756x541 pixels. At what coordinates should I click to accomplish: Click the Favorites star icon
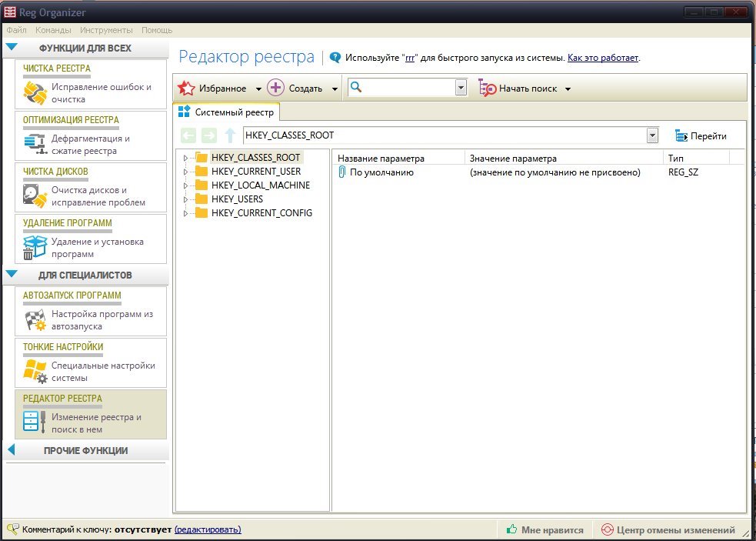pos(186,88)
